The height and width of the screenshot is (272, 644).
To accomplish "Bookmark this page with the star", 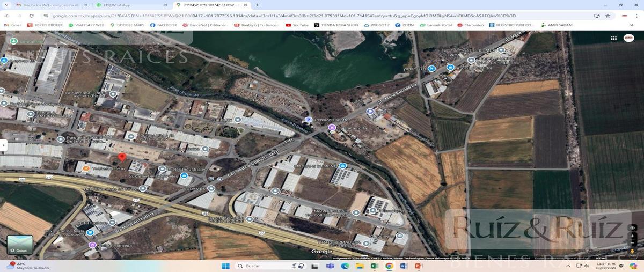I will (608, 16).
